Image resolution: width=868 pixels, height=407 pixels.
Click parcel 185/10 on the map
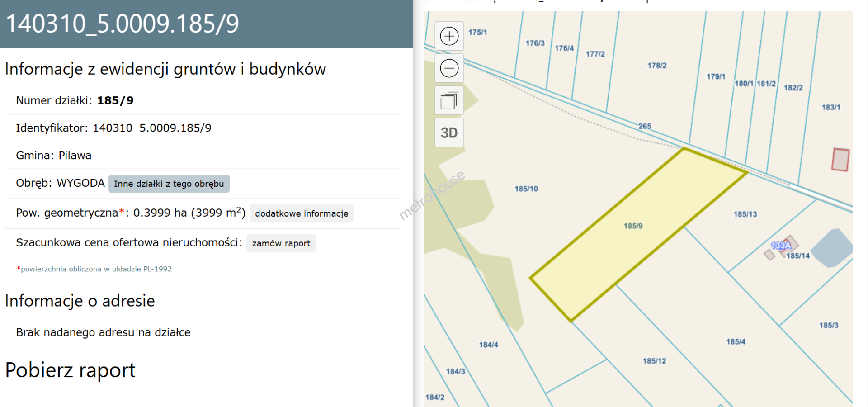(x=526, y=189)
